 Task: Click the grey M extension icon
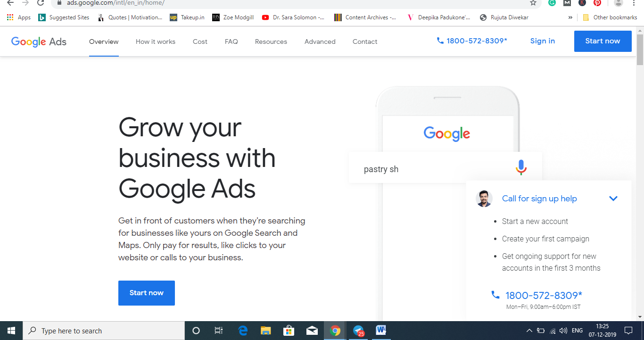[567, 3]
